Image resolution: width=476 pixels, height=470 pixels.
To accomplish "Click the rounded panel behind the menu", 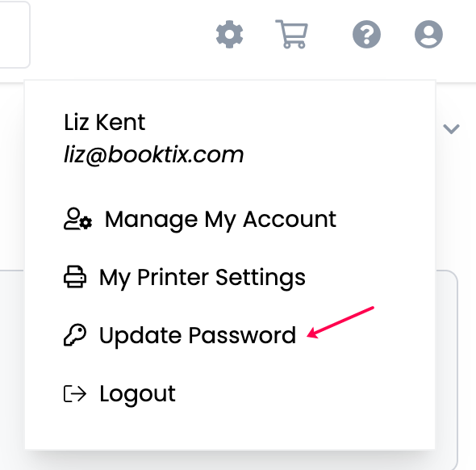I will [446, 364].
